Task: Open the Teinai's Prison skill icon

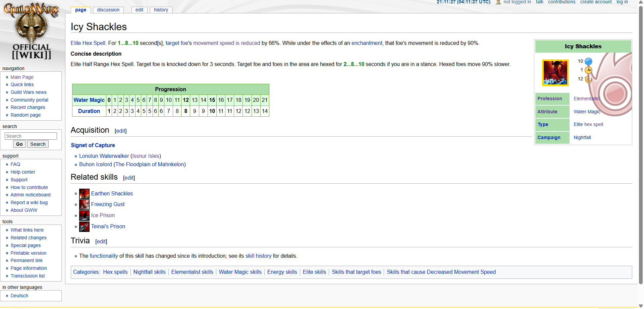Action: point(84,227)
